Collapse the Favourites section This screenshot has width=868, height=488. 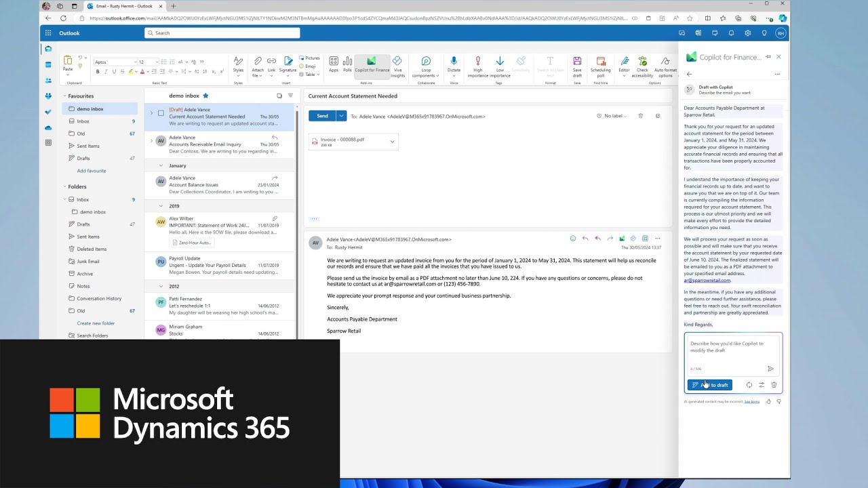click(64, 96)
